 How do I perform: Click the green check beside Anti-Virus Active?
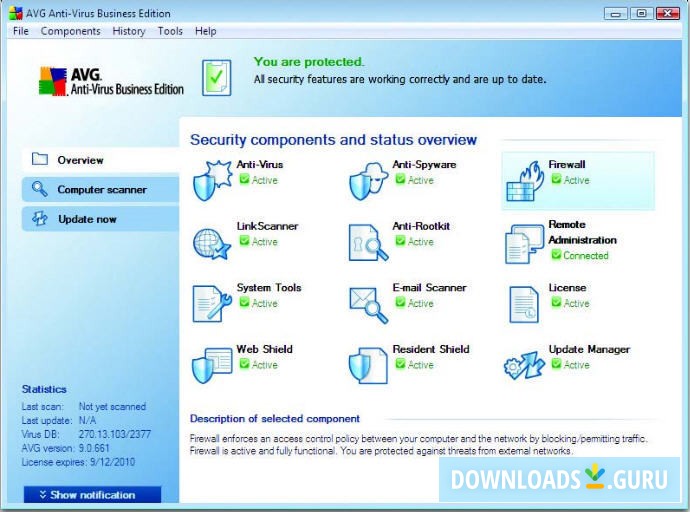coord(244,179)
